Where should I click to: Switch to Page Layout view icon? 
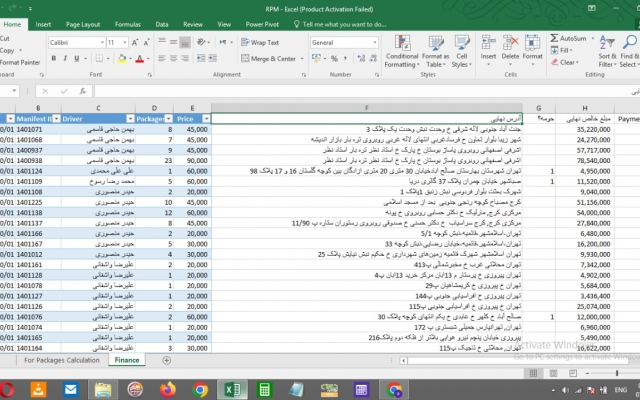(553, 373)
